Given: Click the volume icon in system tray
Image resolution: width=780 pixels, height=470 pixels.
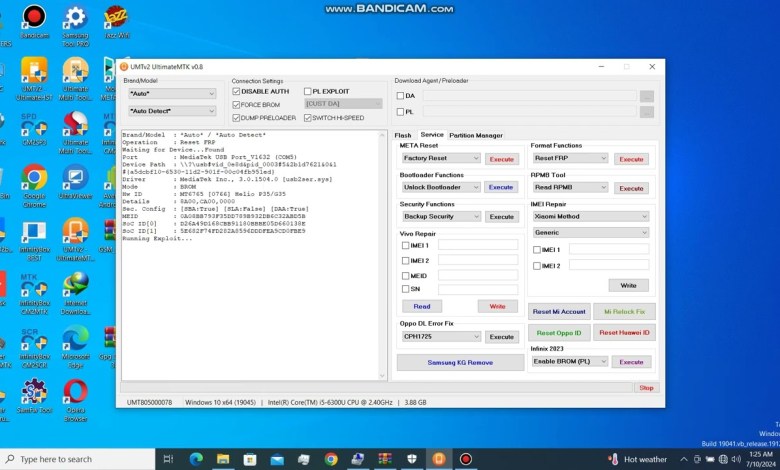Looking at the screenshot, I should pyautogui.click(x=736, y=459).
